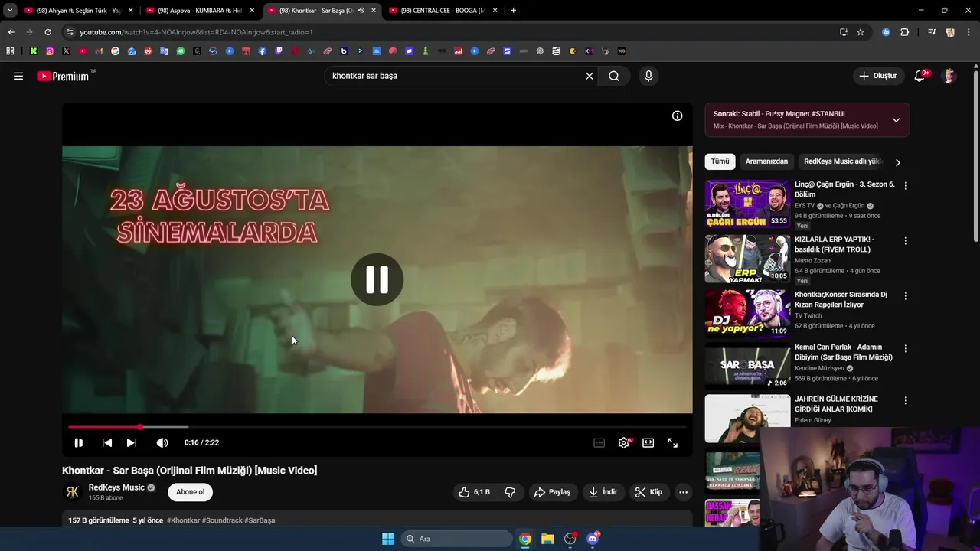This screenshot has width=980, height=551.
Task: Dislike the video
Action: pyautogui.click(x=510, y=492)
